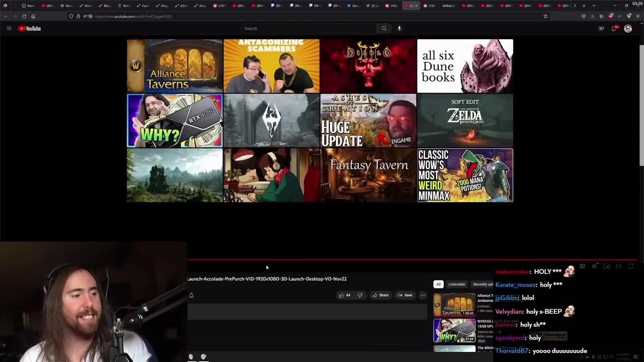Share the video
This screenshot has width=644, height=362.
point(380,295)
